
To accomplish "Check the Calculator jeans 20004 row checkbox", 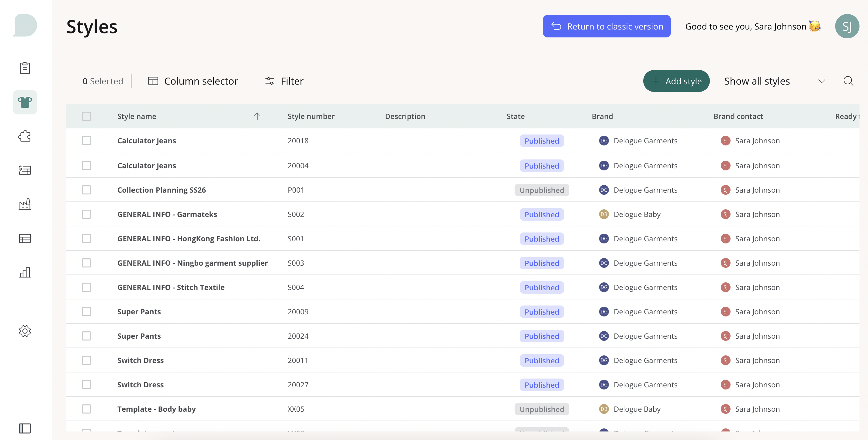I will point(86,166).
